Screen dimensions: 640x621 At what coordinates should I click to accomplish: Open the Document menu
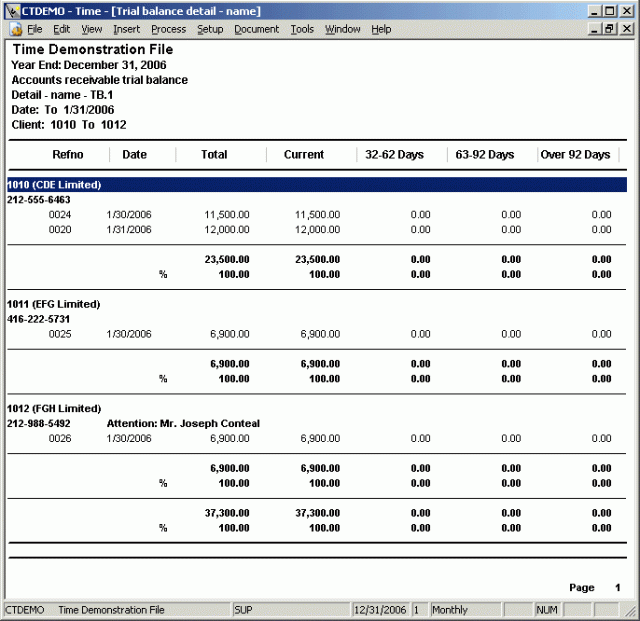[256, 29]
